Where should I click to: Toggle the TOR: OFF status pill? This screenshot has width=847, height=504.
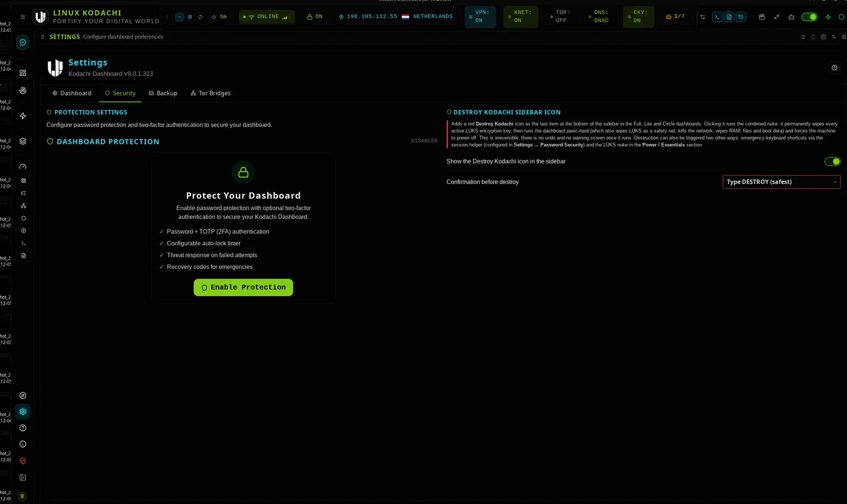point(560,16)
